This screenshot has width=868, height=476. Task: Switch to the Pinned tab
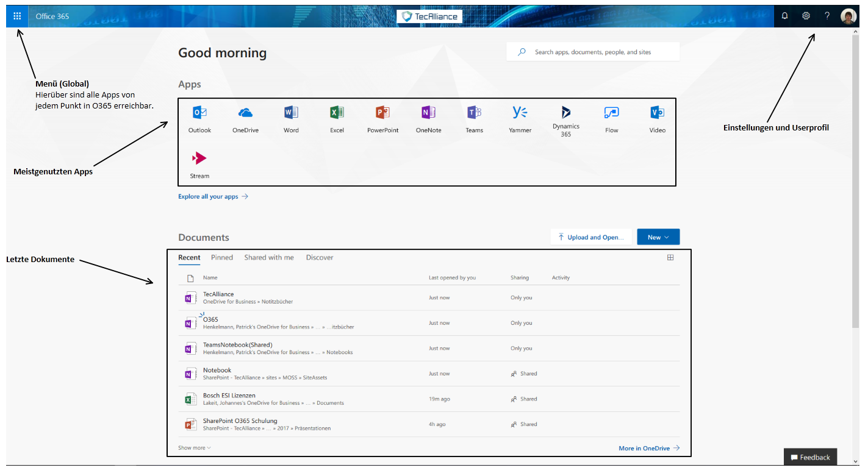pyautogui.click(x=222, y=258)
